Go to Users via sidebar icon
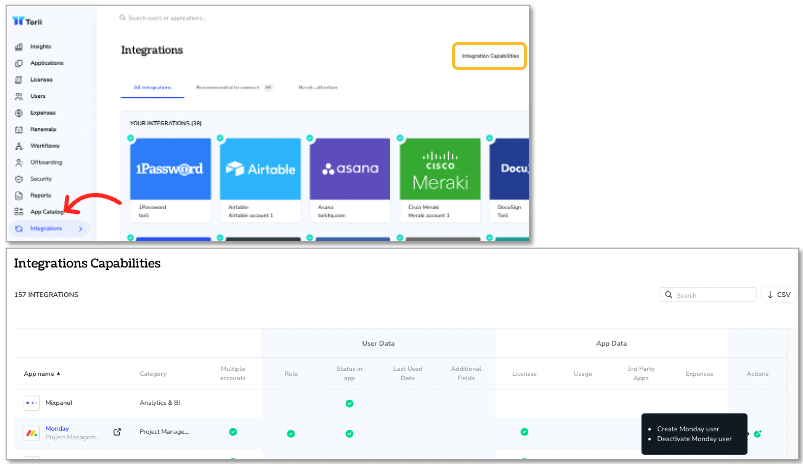803x464 pixels. tap(19, 96)
